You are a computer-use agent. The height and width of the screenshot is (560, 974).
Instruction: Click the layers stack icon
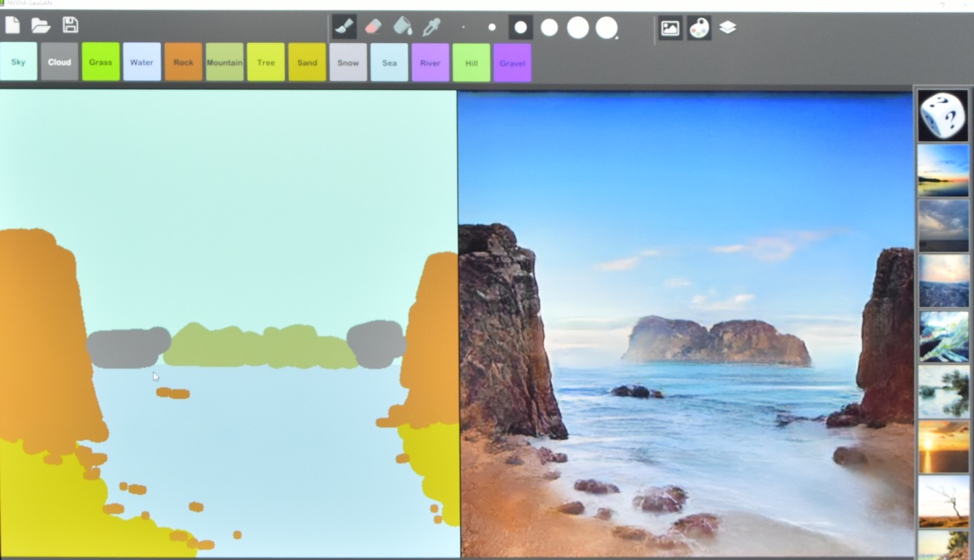[728, 28]
